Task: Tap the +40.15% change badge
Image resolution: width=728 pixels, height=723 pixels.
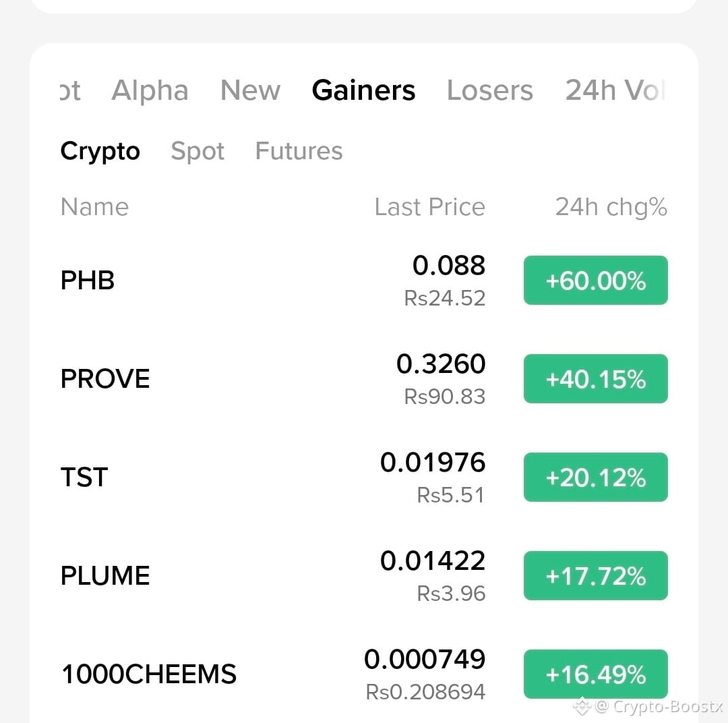Action: (596, 378)
